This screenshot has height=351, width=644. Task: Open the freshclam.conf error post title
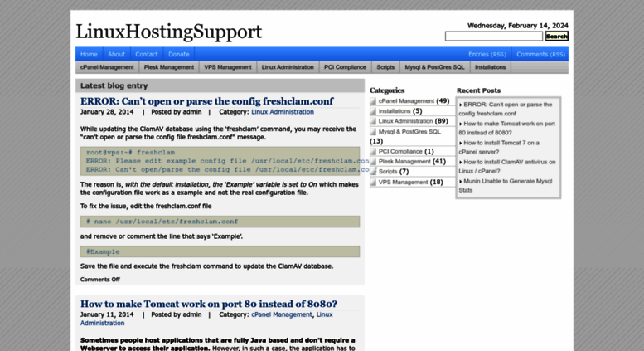207,101
